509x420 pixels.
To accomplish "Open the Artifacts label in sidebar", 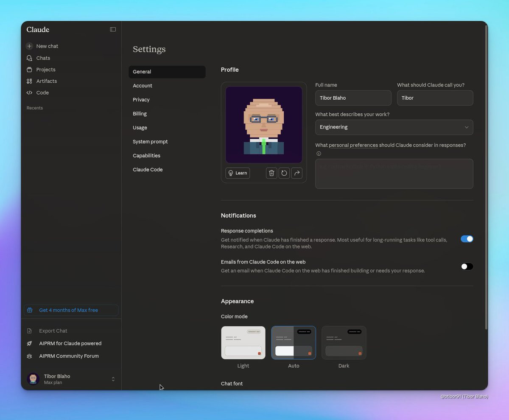I will pyautogui.click(x=47, y=81).
